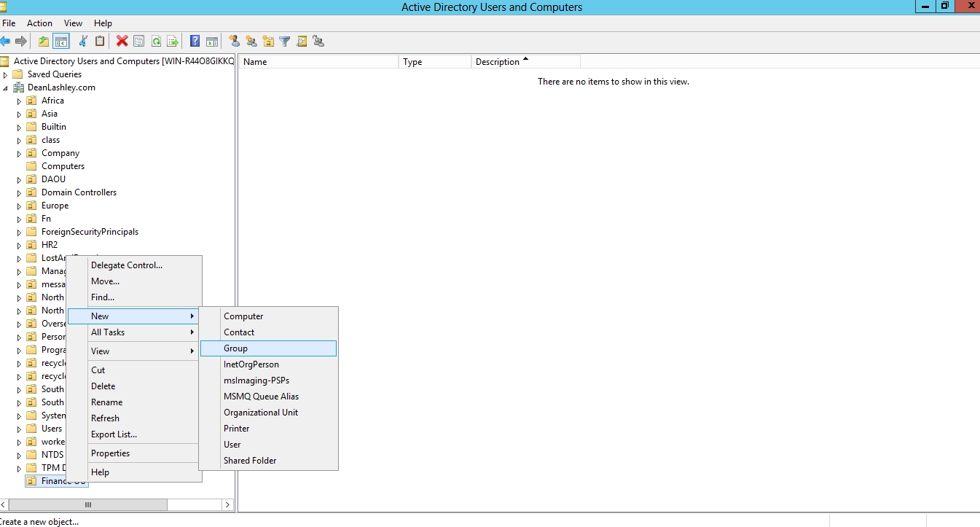Click Properties in the context menu
980x527 pixels.
click(x=110, y=453)
